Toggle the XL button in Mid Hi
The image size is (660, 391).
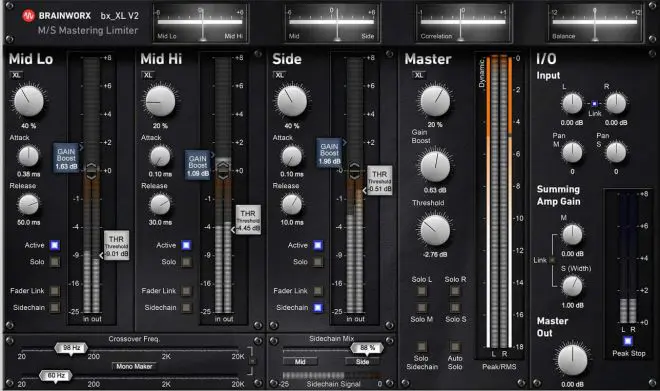[x=148, y=75]
